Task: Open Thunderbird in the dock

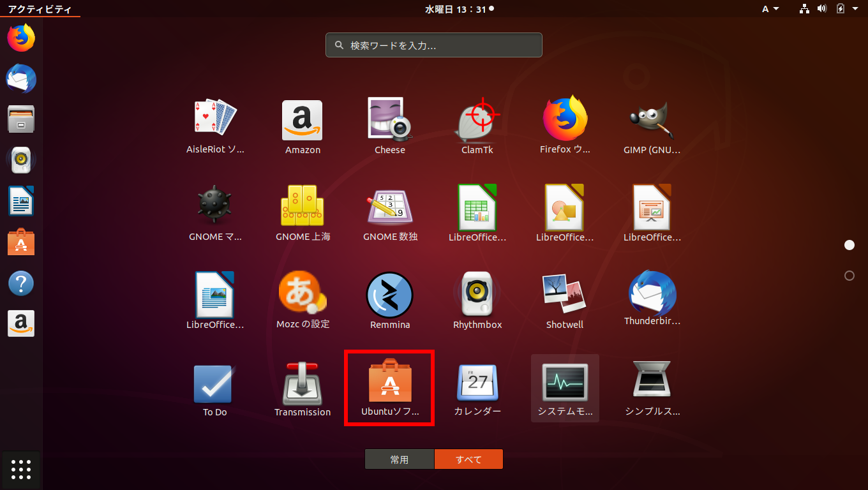Action: (21, 79)
